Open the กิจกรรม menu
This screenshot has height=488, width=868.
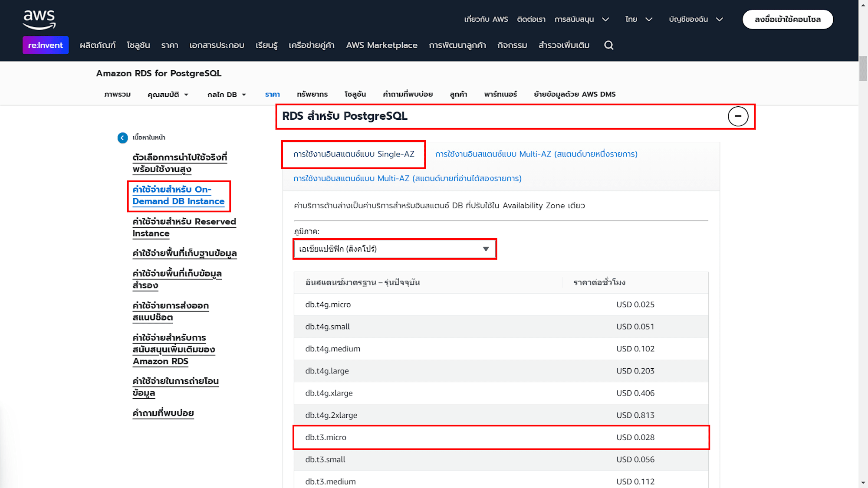click(x=512, y=45)
